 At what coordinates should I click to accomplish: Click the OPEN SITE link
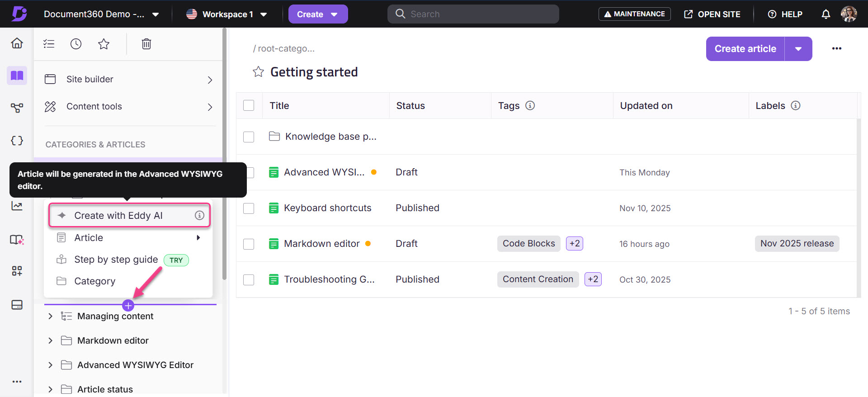[x=712, y=14]
